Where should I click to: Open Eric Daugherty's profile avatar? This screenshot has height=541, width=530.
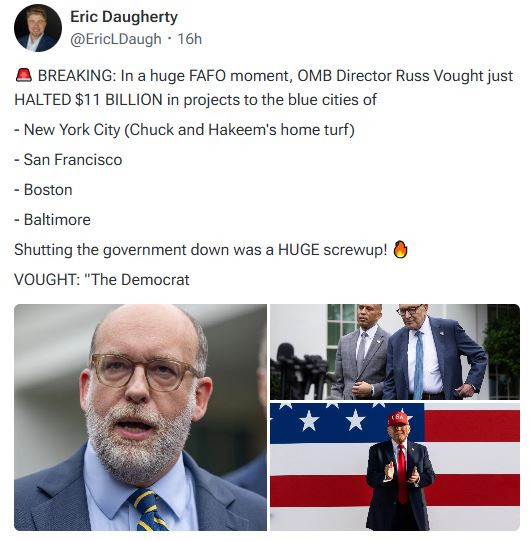tap(38, 28)
